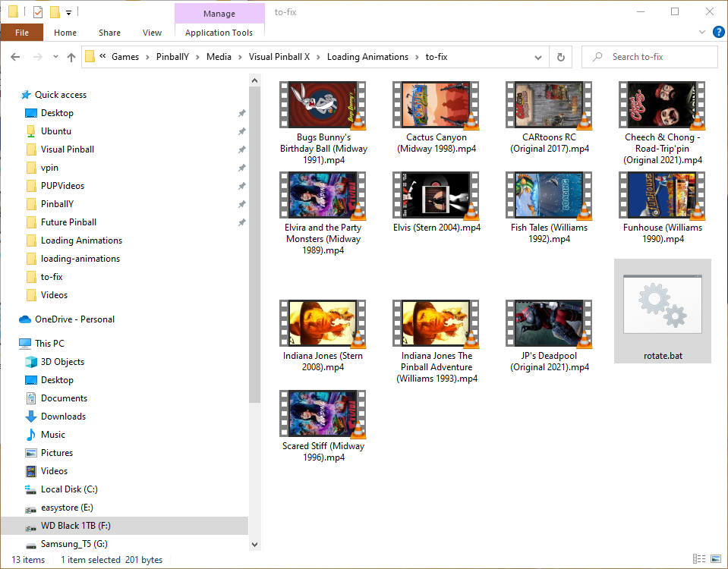Select CARtoons RC (Original 2017).mp4
Image resolution: width=728 pixels, height=569 pixels.
(550, 118)
